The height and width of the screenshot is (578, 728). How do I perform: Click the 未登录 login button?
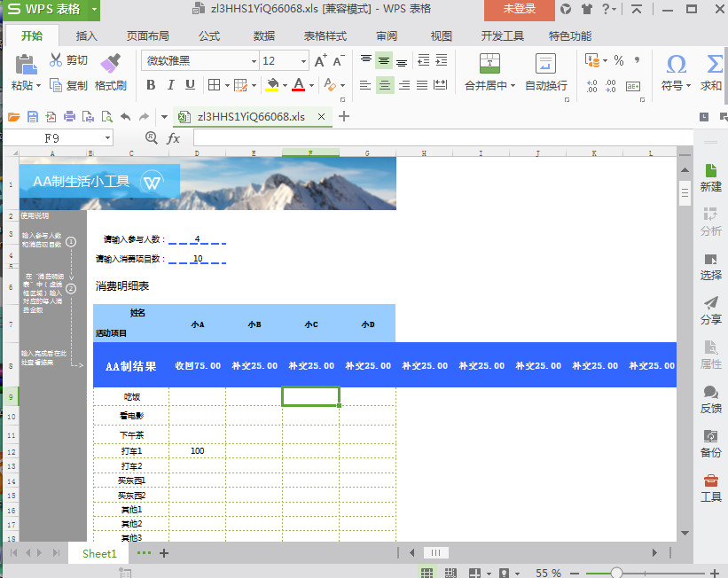pos(519,12)
